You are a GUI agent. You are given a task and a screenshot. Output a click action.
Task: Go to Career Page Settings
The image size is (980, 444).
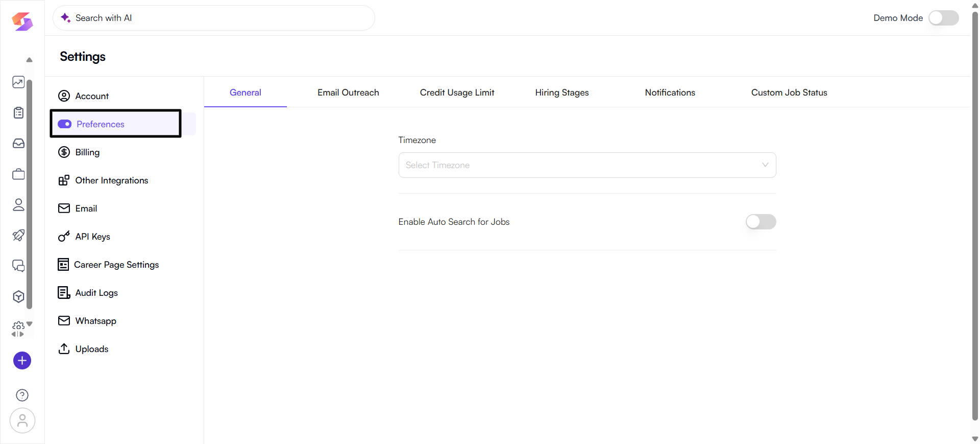pos(116,265)
